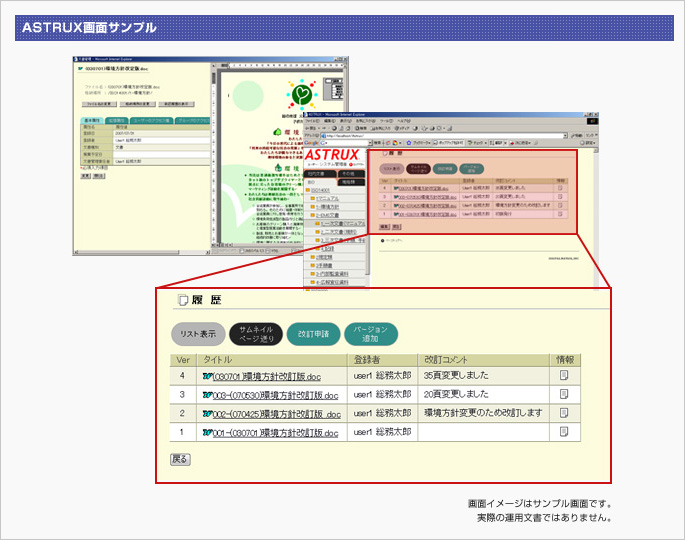Open info icon for version 1 in enlarged panel
Screen dimensions: 685x540
[564, 432]
